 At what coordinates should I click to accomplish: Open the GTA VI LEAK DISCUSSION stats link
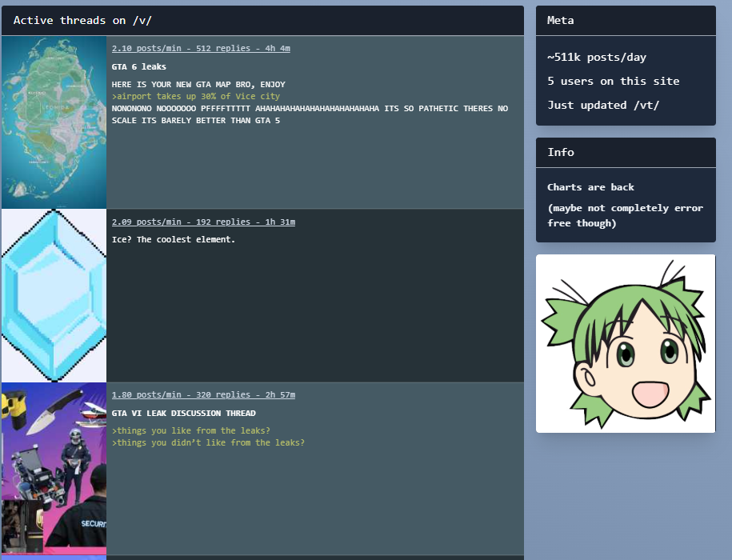pos(203,395)
